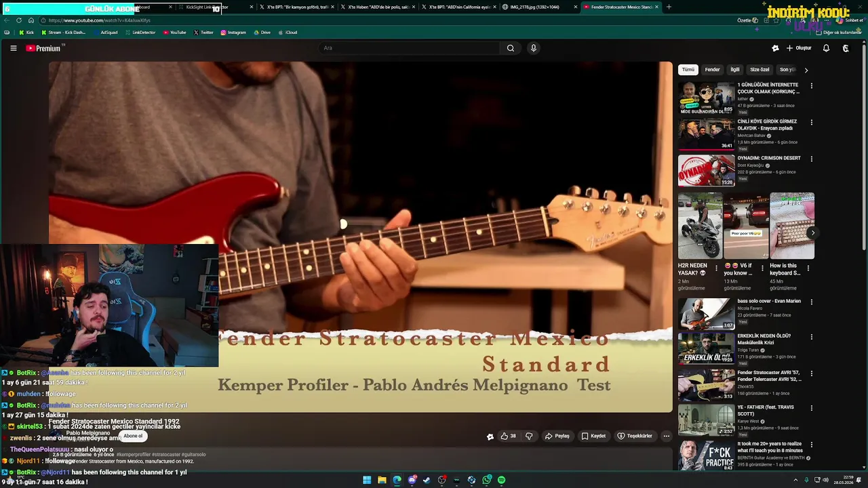Screen dimensions: 868x488
Task: Open WhatsApp from the taskbar
Action: (x=487, y=480)
